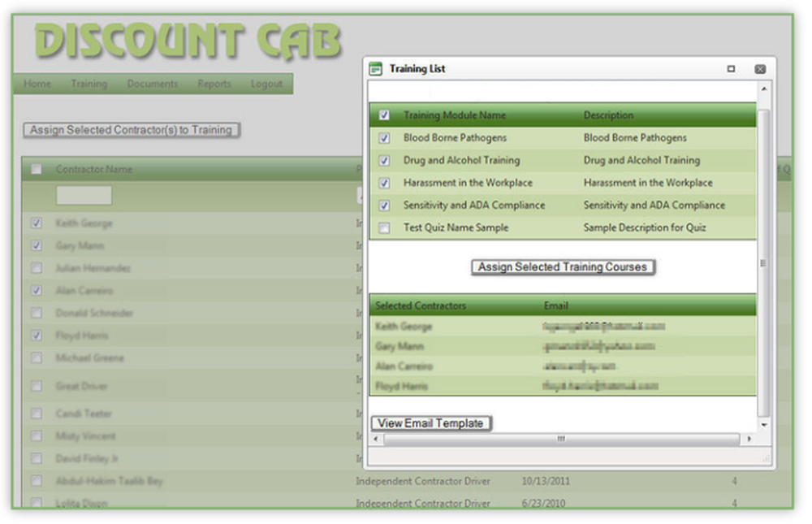Check Candi Teeter in contractor list
Image resolution: width=812 pixels, height=524 pixels.
click(37, 414)
